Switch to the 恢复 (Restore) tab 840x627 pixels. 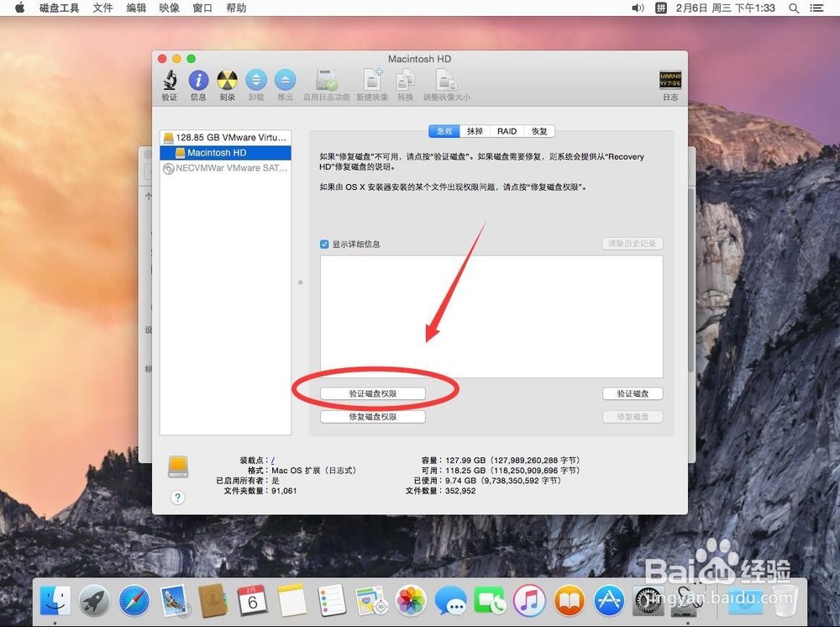(539, 131)
